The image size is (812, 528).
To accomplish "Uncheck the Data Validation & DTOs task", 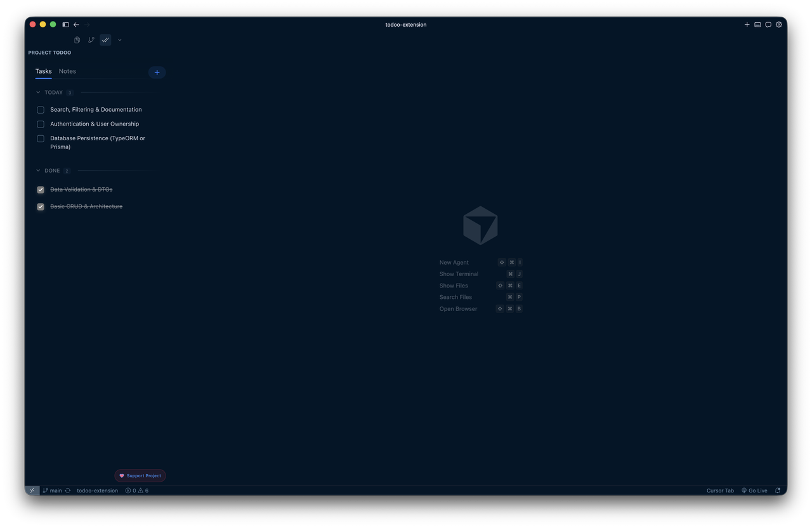I will 40,189.
